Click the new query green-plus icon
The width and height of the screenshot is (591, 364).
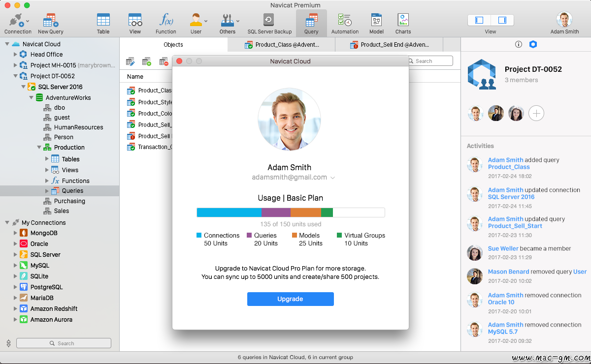(147, 61)
